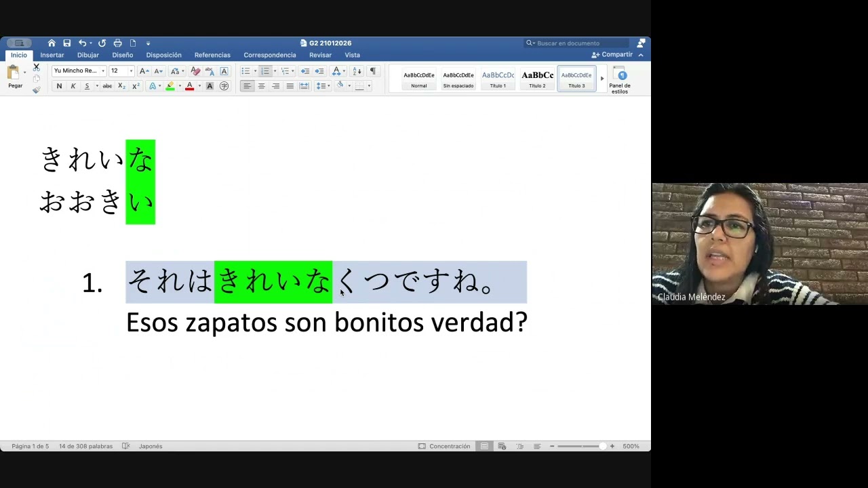Screen dimensions: 868x488
Task: Cut selection with scissors icon
Action: (x=36, y=67)
